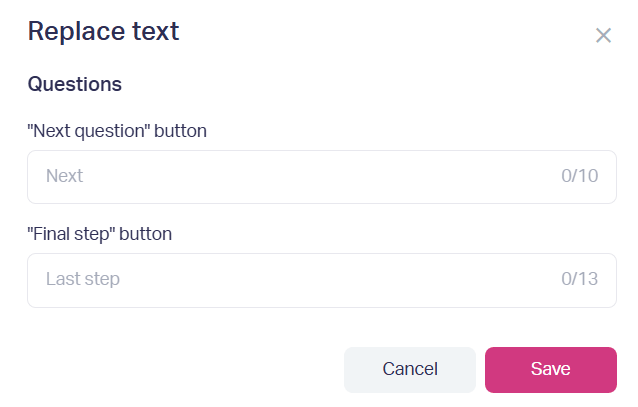638x407 pixels.
Task: Click the counter beside Last step field
Action: pyautogui.click(x=579, y=279)
